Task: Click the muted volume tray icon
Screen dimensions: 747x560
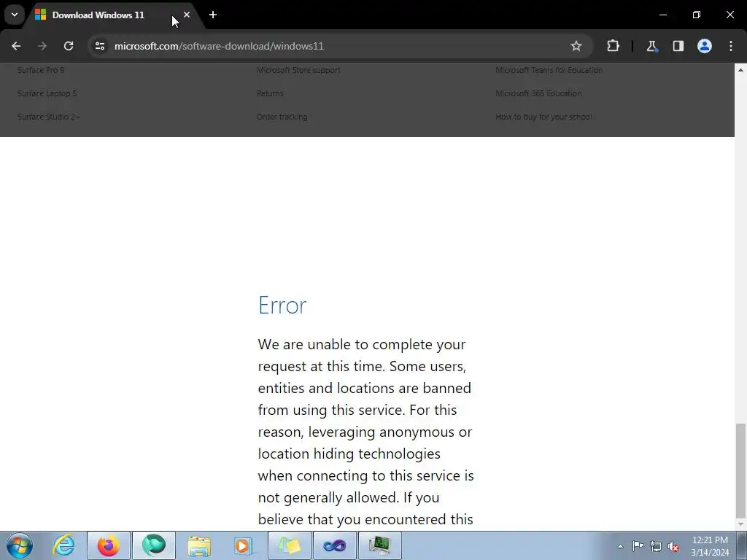Action: tap(673, 547)
